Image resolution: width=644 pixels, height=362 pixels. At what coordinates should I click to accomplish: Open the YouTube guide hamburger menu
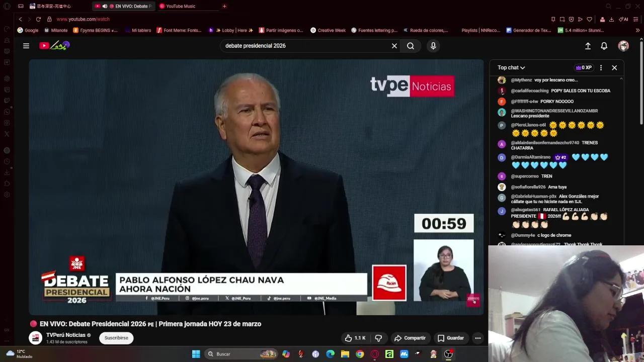point(26,46)
